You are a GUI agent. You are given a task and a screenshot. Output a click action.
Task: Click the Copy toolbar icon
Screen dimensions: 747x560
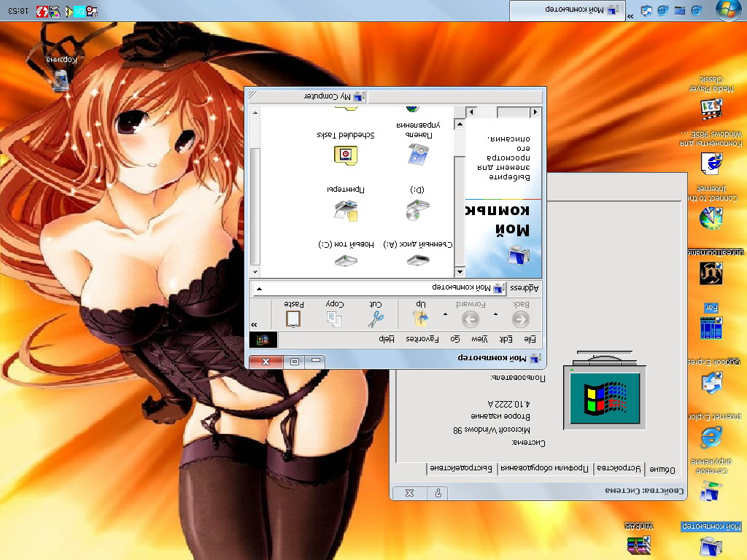coord(334,318)
